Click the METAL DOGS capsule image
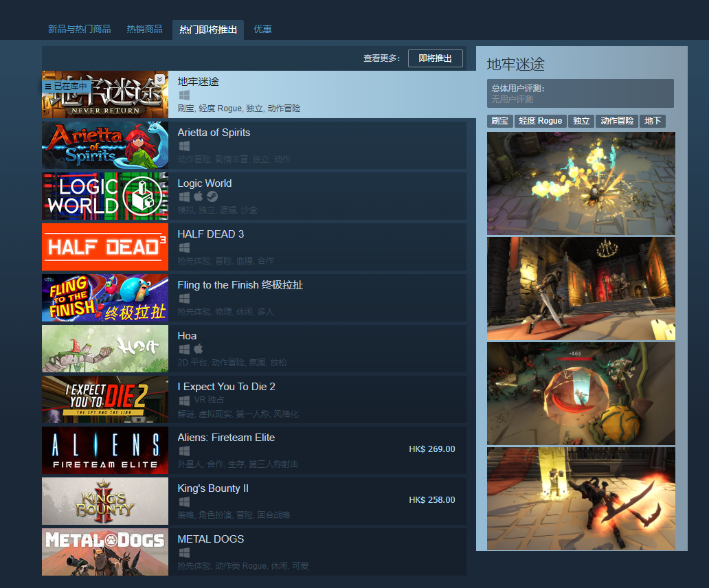 [105, 552]
